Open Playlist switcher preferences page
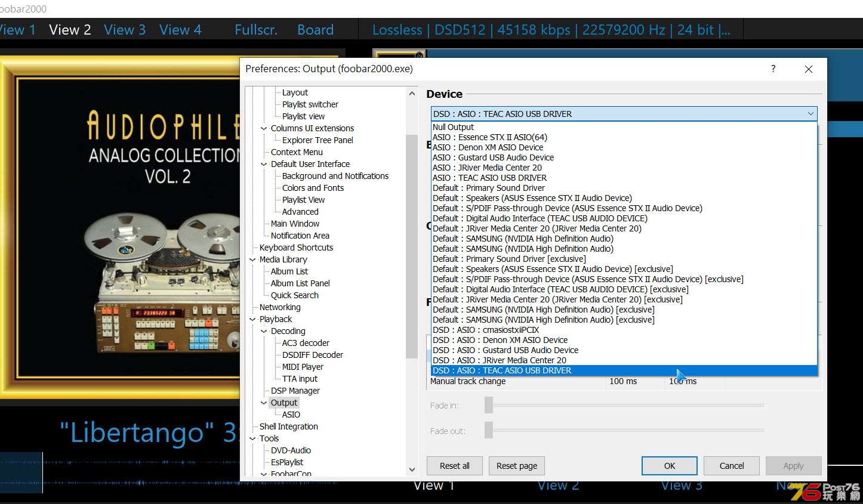Image resolution: width=863 pixels, height=504 pixels. [310, 104]
